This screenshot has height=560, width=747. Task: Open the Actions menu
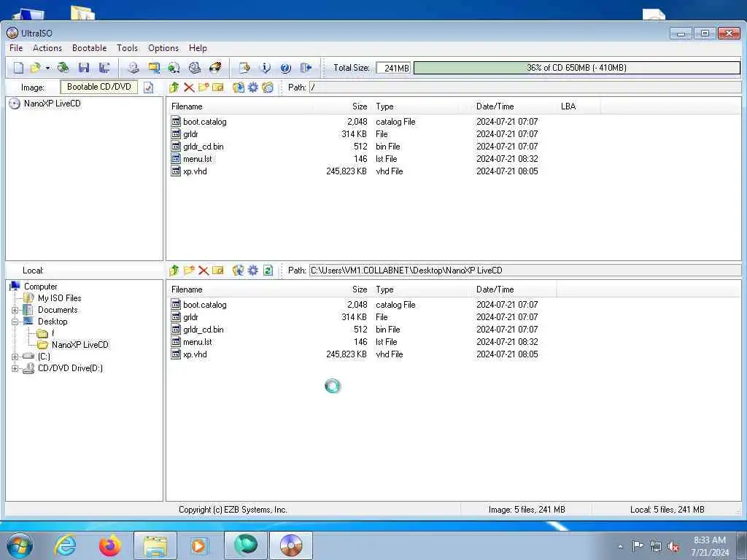tap(47, 48)
